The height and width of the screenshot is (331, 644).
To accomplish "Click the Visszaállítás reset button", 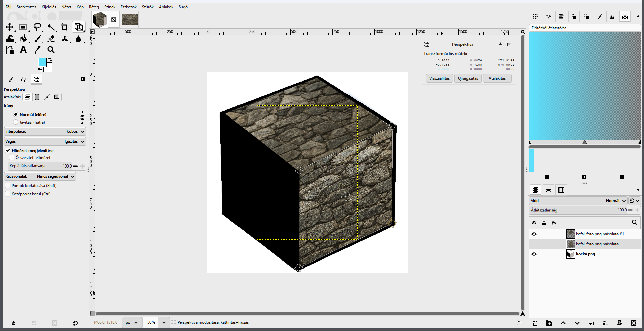I will click(439, 78).
